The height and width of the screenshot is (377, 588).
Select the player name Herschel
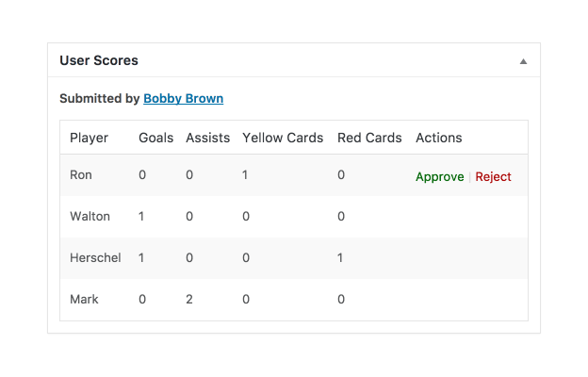(95, 258)
